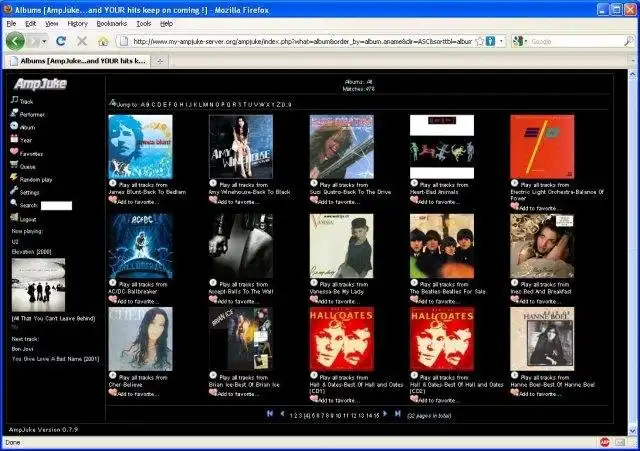Open the Help menu
Screen dimensions: 640x451
point(167,24)
